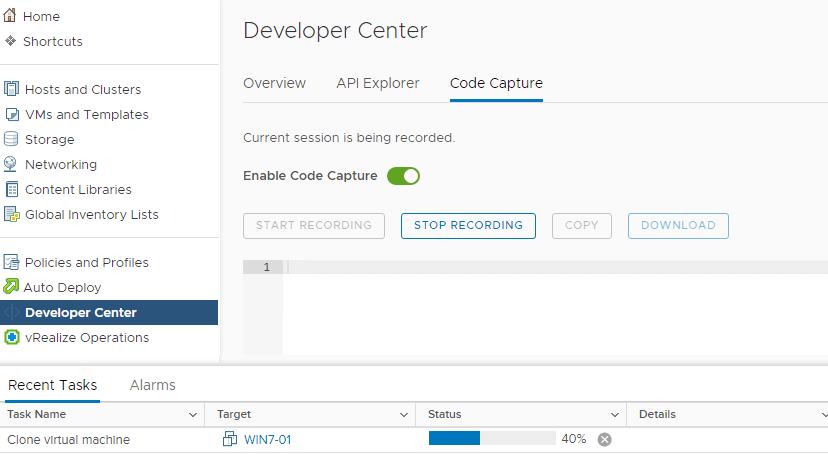Click the DOWNLOAD button

tap(678, 225)
